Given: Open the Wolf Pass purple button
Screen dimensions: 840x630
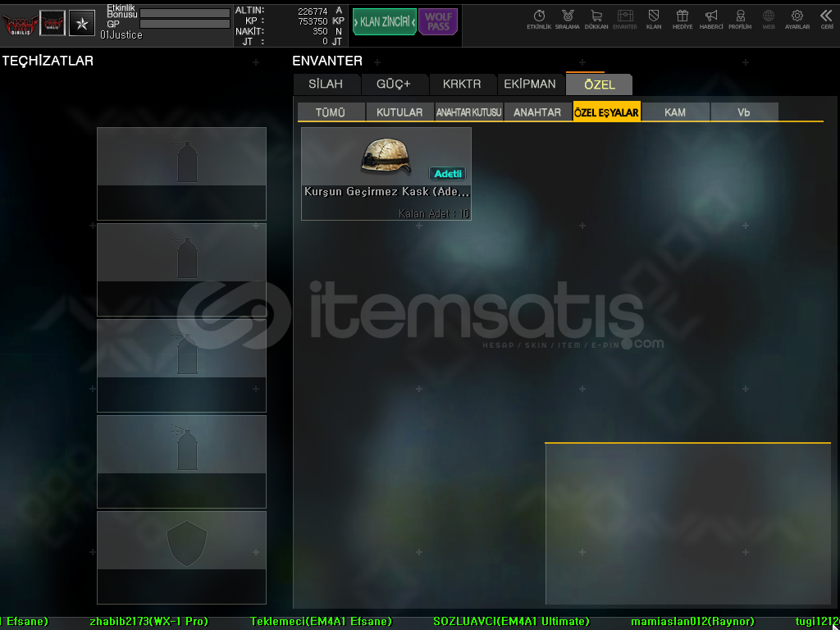Looking at the screenshot, I should point(438,22).
